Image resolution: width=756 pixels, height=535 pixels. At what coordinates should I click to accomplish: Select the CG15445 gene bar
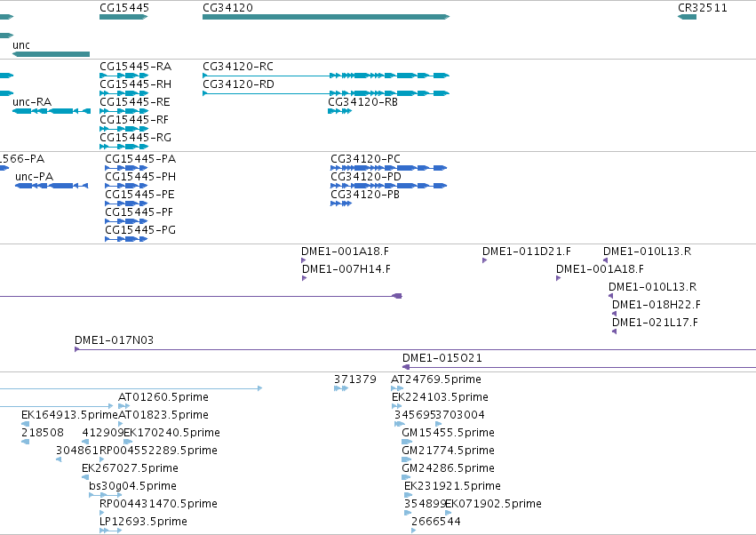[123, 17]
